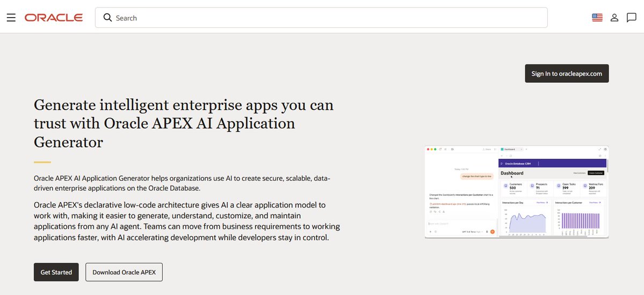Open the chat contact icon

tap(631, 18)
